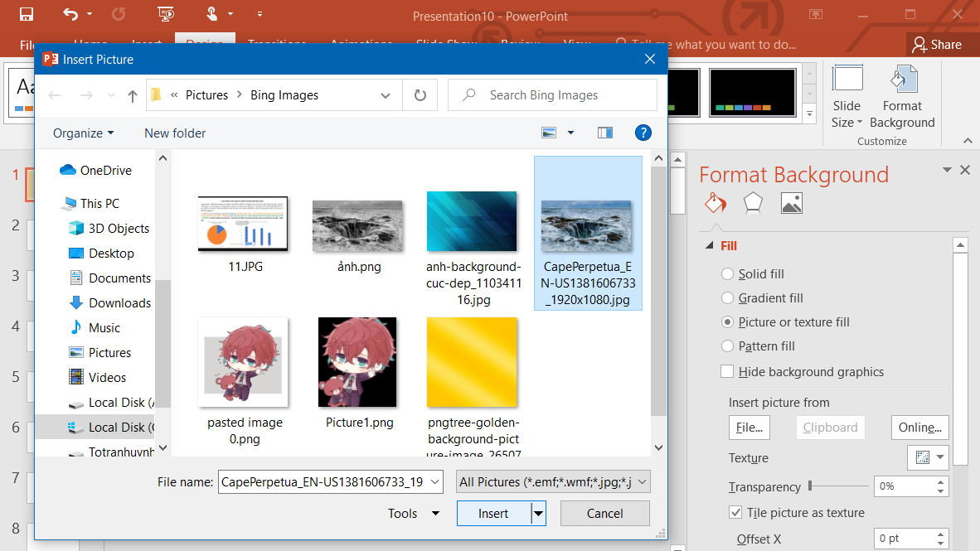The width and height of the screenshot is (980, 551).
Task: Click the Change your view icon
Action: coord(549,133)
